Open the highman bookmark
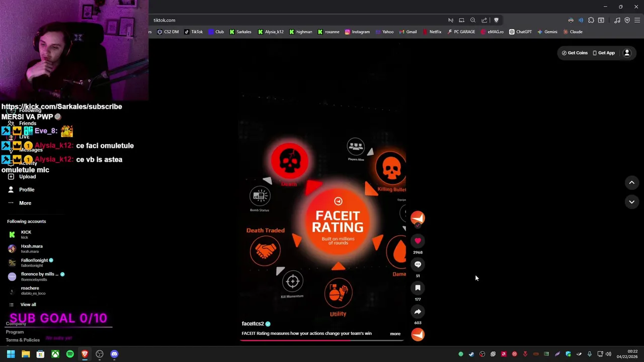This screenshot has width=644, height=362. coord(301,32)
